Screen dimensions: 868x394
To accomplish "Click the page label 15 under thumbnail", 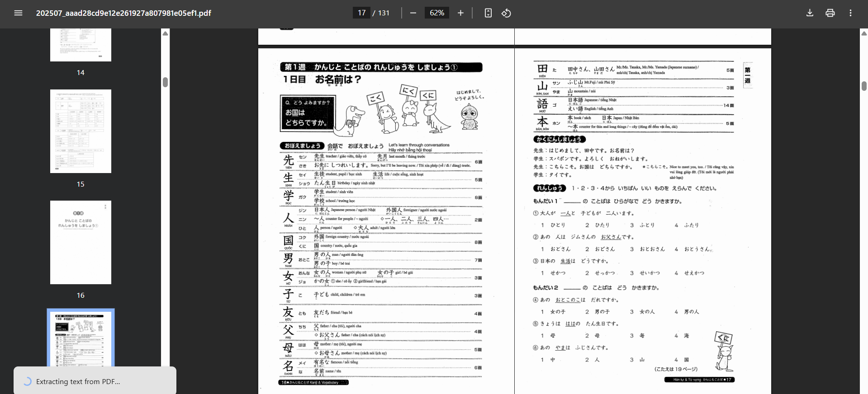I will (81, 184).
